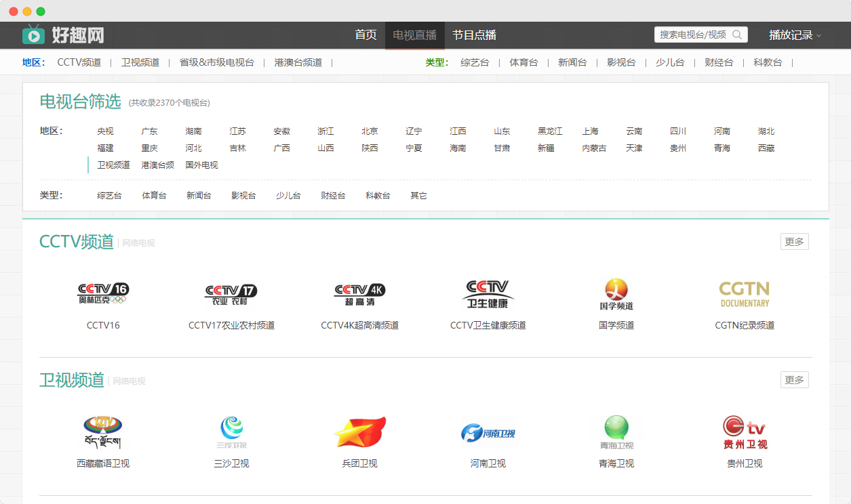The width and height of the screenshot is (851, 504).
Task: Filter region by 浙江
Action: tap(325, 131)
